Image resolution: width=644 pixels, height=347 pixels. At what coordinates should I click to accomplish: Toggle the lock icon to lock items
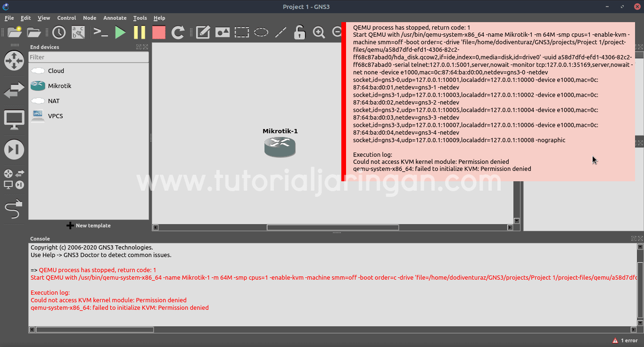tap(299, 32)
